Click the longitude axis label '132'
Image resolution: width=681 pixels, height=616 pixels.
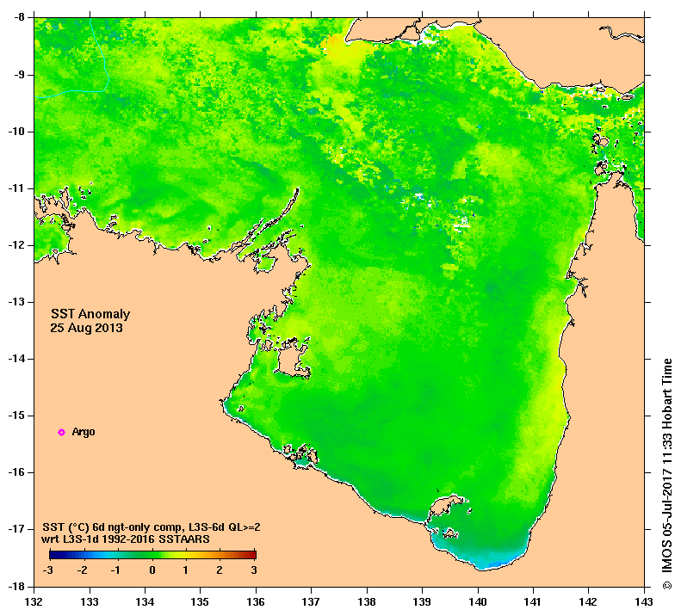pyautogui.click(x=34, y=601)
